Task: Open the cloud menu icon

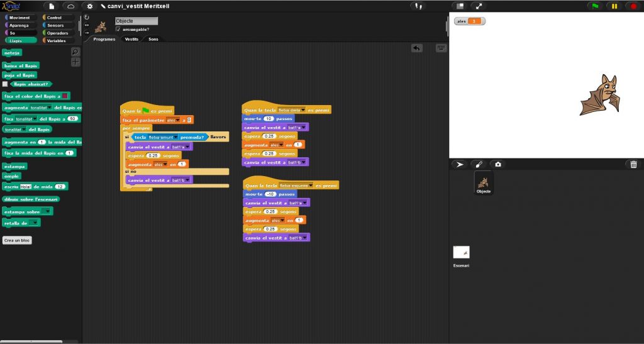Action: [x=70, y=6]
